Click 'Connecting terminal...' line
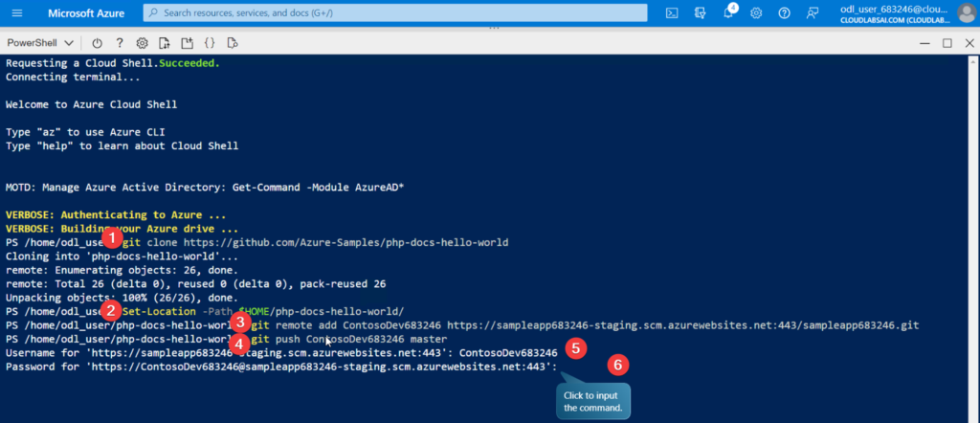 pyautogui.click(x=73, y=77)
